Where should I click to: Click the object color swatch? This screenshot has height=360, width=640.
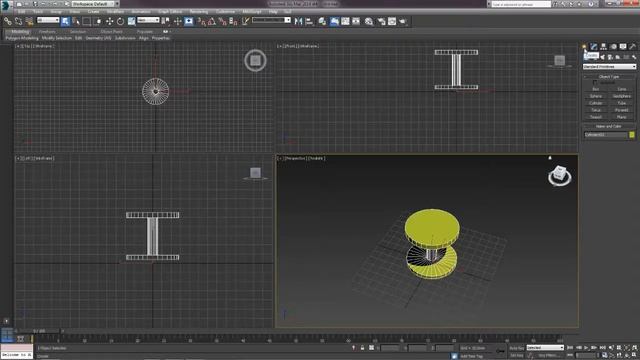click(x=632, y=135)
